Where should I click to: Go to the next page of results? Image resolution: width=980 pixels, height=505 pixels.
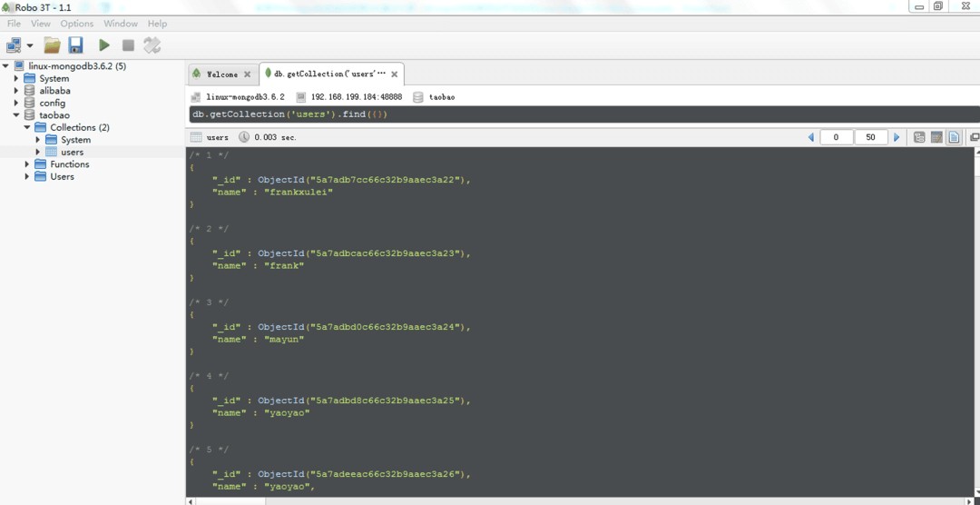click(x=897, y=137)
